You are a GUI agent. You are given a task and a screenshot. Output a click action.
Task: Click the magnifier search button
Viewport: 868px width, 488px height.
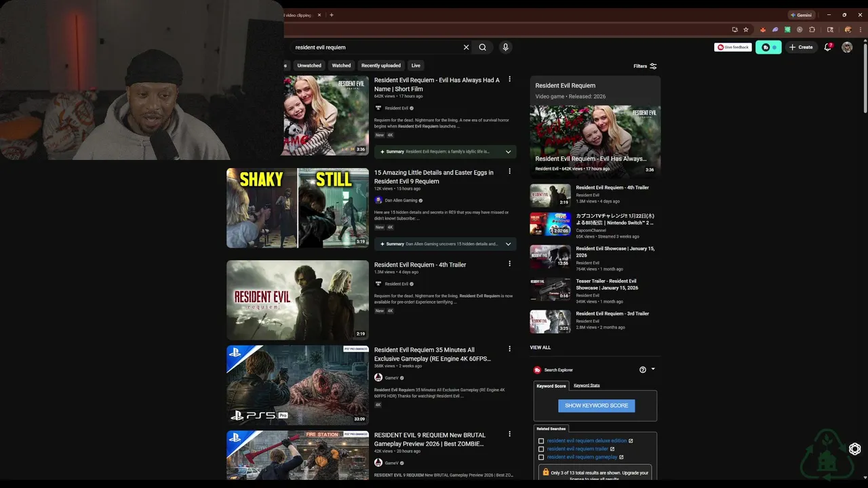point(482,47)
